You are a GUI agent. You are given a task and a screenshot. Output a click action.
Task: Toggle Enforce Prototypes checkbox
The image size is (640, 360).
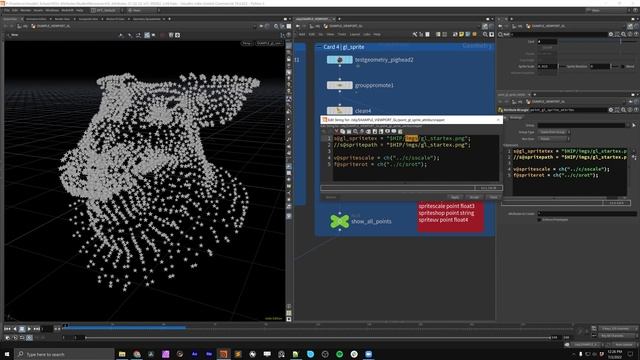pyautogui.click(x=540, y=220)
